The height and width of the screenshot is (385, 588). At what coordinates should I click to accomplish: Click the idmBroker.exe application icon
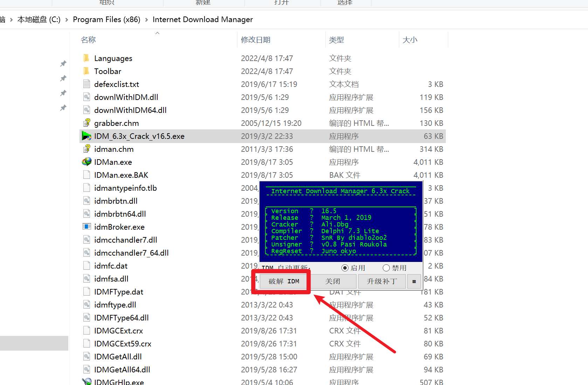point(87,227)
